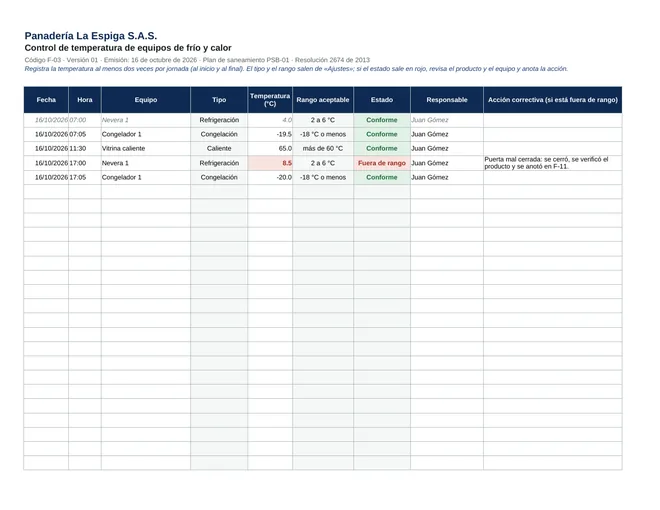660x510 pixels.
Task: Select the 'Responsable' column header
Action: click(x=447, y=100)
